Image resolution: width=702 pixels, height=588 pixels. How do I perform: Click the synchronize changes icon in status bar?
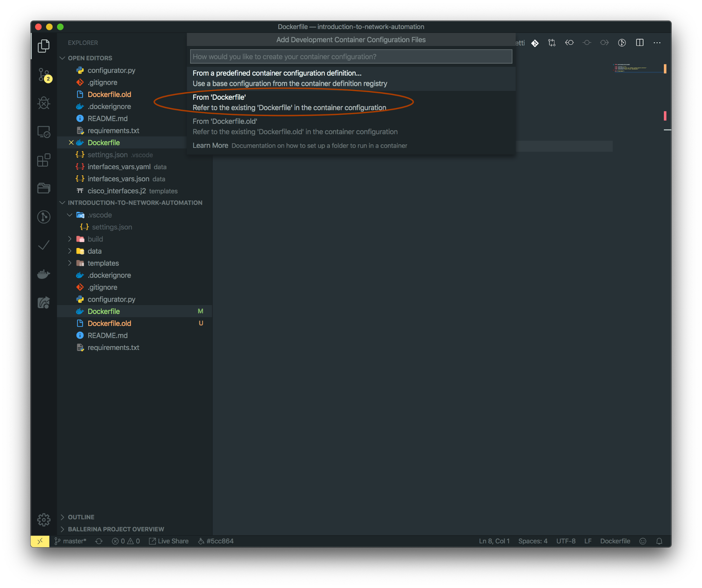click(x=99, y=541)
